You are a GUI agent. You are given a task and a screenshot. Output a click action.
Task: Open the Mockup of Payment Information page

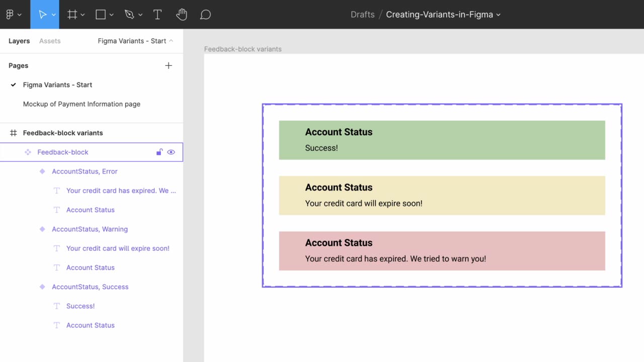point(82,104)
